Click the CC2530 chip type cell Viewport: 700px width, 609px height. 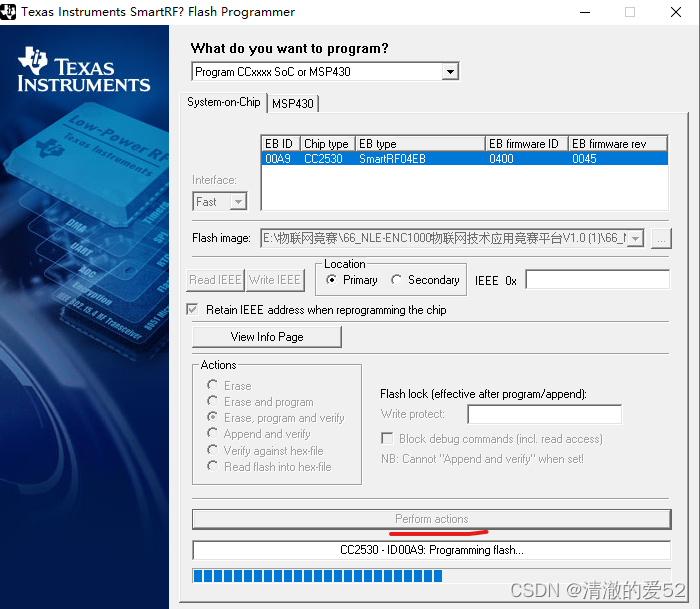pos(323,159)
